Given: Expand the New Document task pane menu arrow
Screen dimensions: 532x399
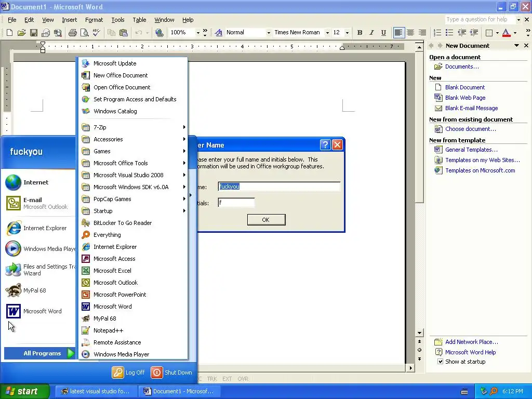Looking at the screenshot, I should tap(516, 46).
